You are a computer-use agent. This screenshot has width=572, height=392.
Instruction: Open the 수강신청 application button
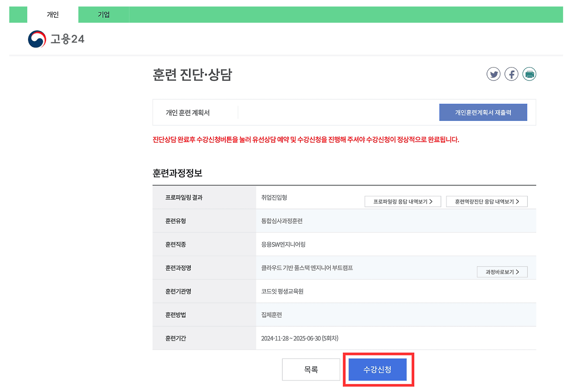pyautogui.click(x=379, y=369)
